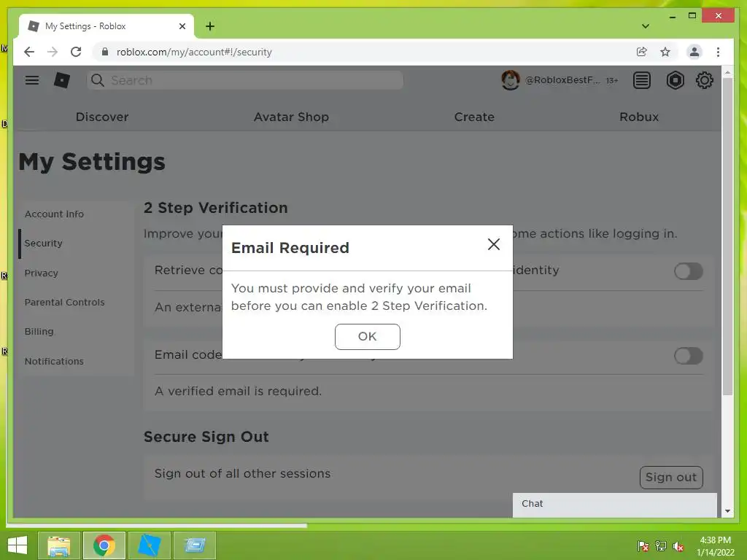Click the page scrollbar down arrow
This screenshot has width=747, height=560.
coord(727,511)
